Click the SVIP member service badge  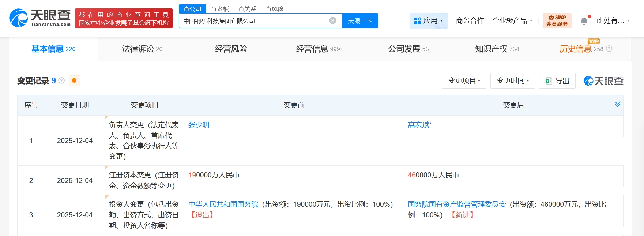click(x=557, y=21)
